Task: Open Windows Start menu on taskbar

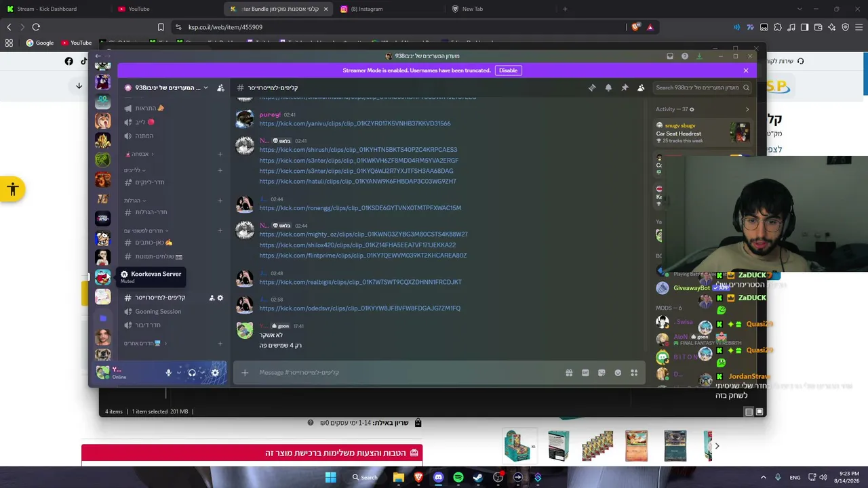Action: coord(330,477)
